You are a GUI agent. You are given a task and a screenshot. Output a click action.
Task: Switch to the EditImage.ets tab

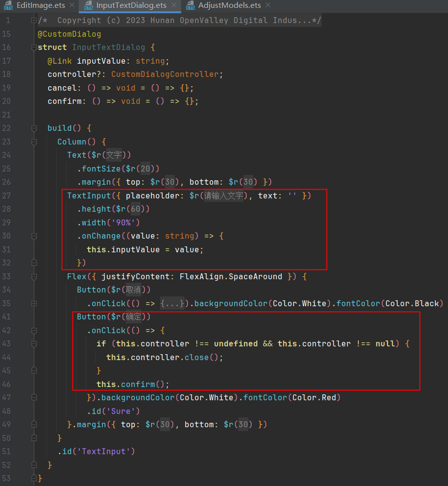(x=41, y=5)
